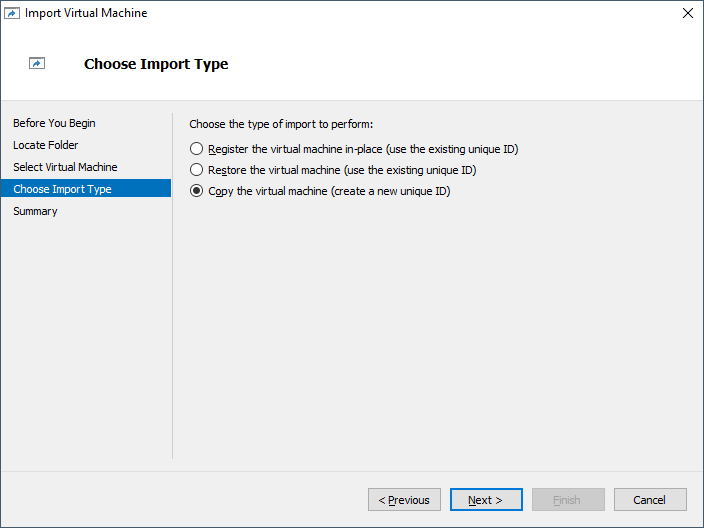Click the Import Virtual Machine title bar icon
The image size is (704, 528).
coord(13,13)
